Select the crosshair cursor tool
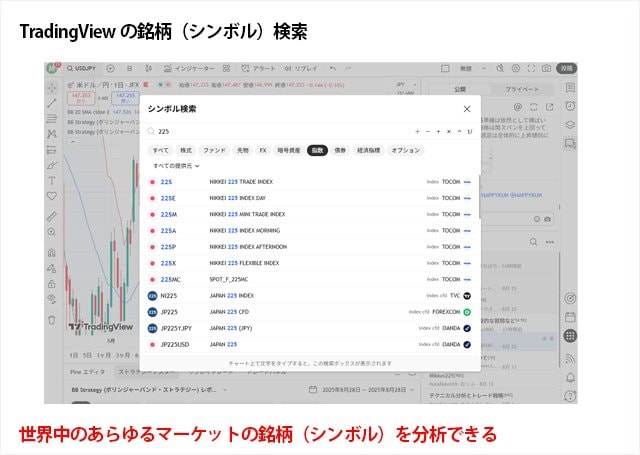The image size is (640, 455). [x=52, y=88]
